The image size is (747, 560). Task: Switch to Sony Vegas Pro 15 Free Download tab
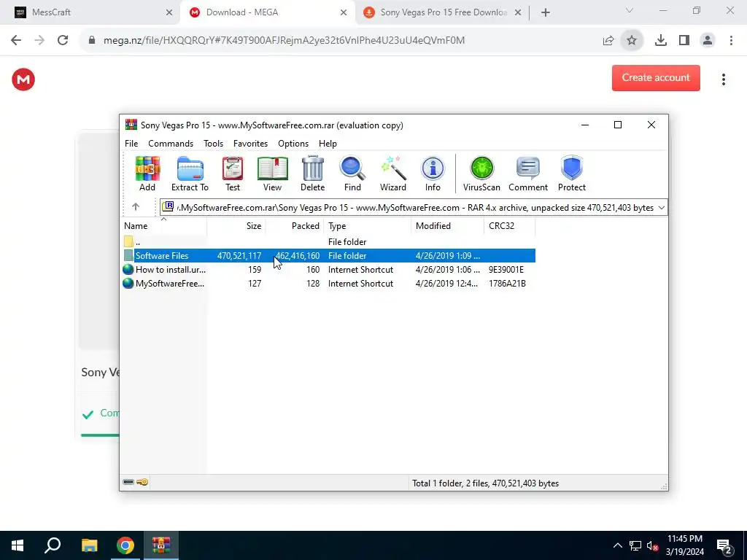pyautogui.click(x=443, y=12)
